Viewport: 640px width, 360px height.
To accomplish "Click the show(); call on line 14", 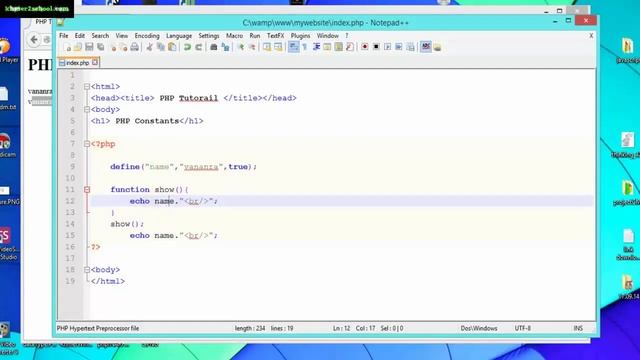I will click(x=127, y=224).
